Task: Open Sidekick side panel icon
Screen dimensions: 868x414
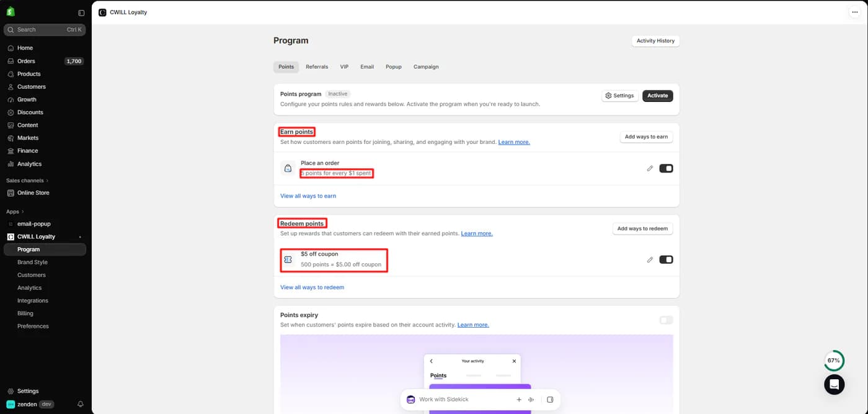Action: coord(550,400)
